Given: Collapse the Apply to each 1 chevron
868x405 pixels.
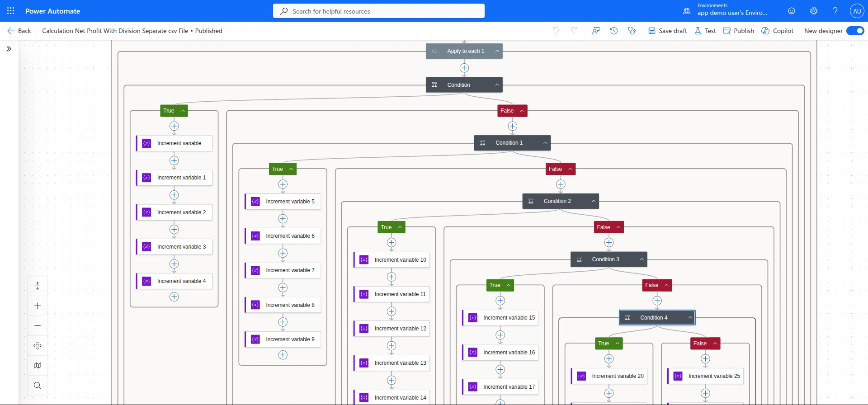Looking at the screenshot, I should (497, 51).
